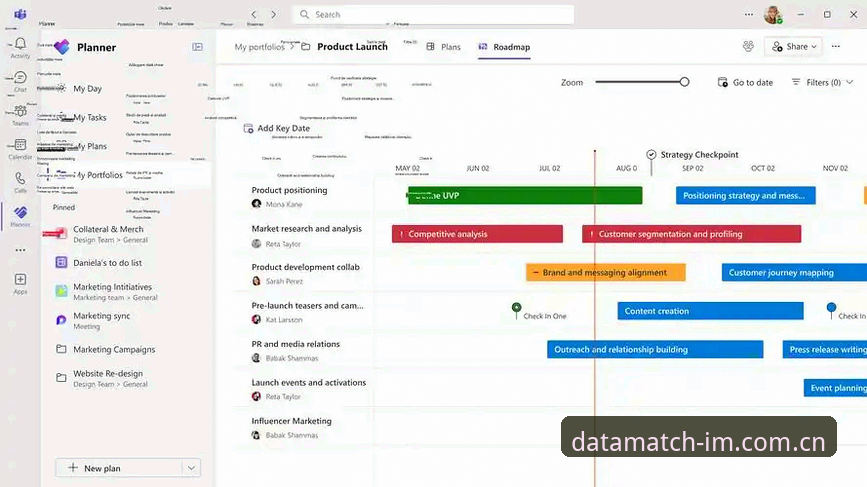Open the Competitive analysis task bar

[477, 234]
